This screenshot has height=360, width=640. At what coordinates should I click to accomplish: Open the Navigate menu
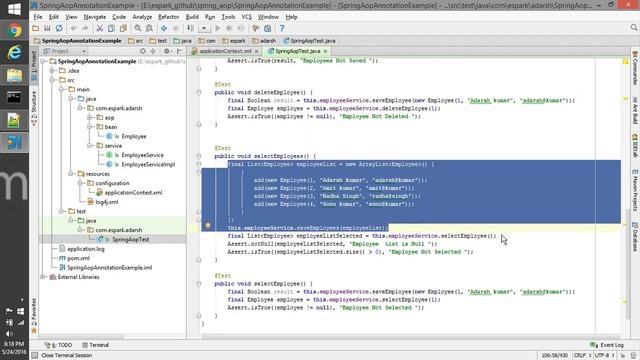[x=95, y=17]
